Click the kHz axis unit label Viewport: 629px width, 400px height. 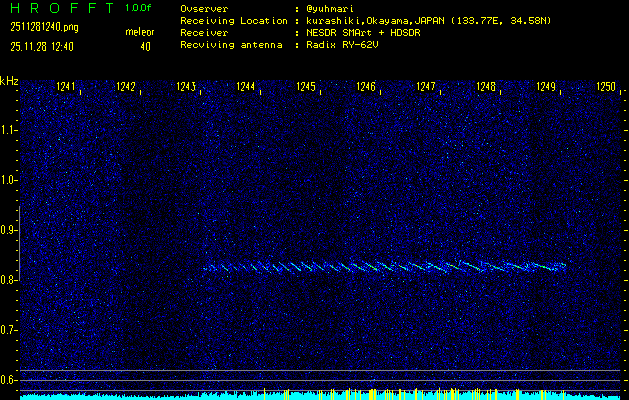9,81
